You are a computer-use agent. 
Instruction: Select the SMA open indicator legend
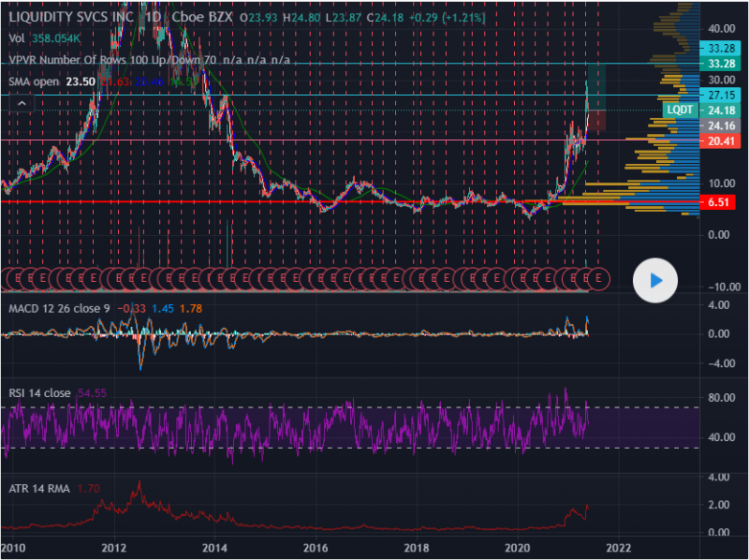point(35,82)
